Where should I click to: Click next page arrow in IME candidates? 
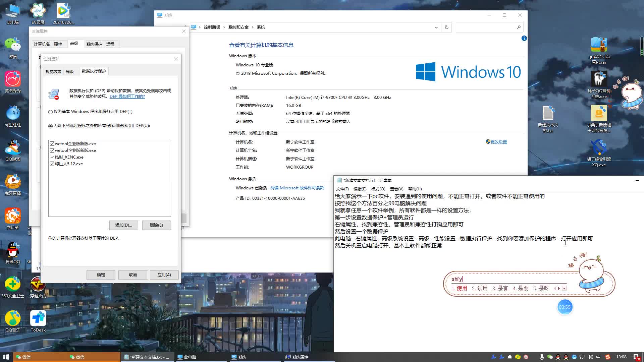559,288
